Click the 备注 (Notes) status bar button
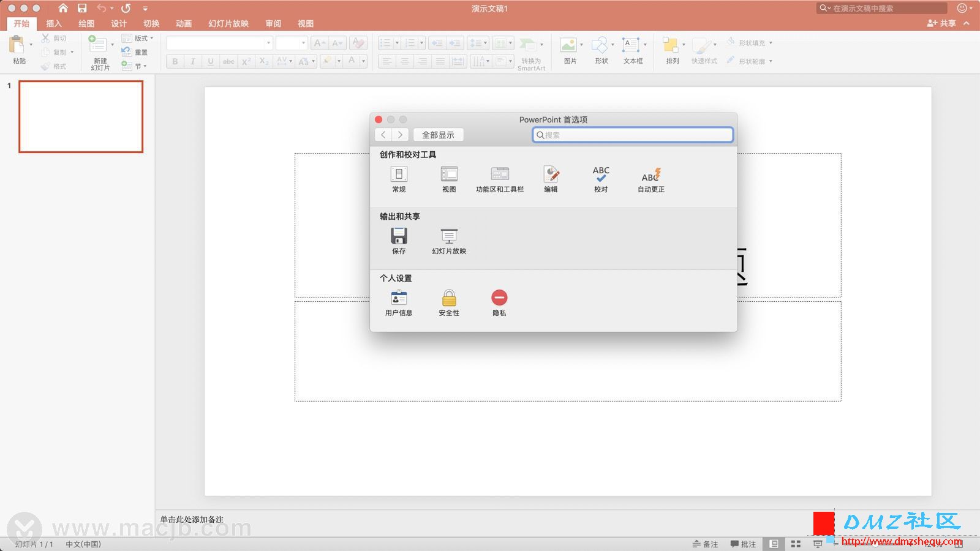 point(705,544)
